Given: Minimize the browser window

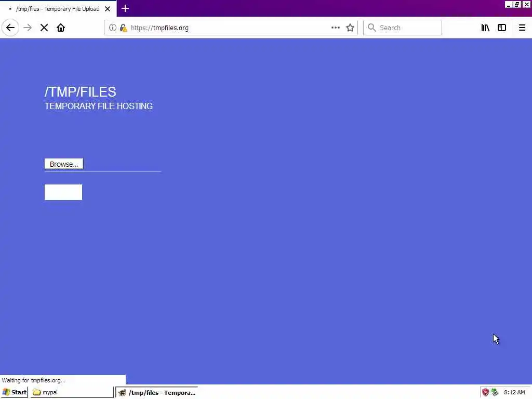Looking at the screenshot, I should point(508,4).
